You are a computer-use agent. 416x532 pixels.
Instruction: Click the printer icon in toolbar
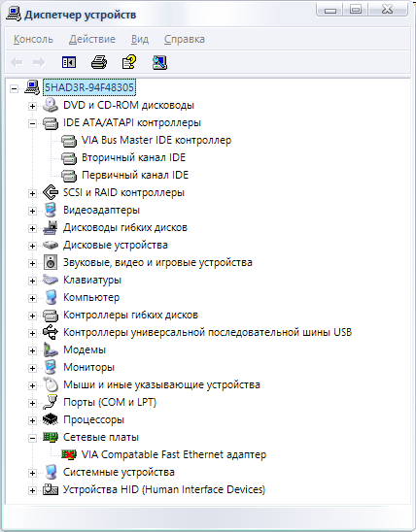click(99, 62)
